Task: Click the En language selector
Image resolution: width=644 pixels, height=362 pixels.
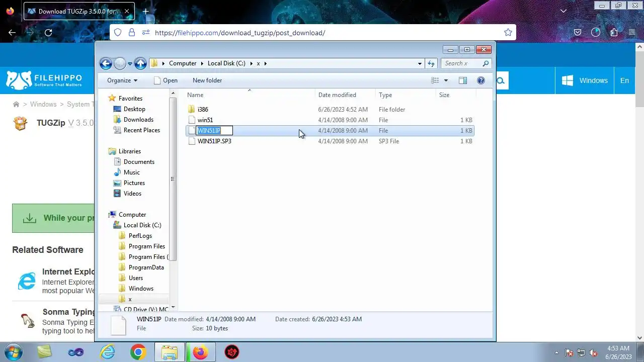Action: 624,80
